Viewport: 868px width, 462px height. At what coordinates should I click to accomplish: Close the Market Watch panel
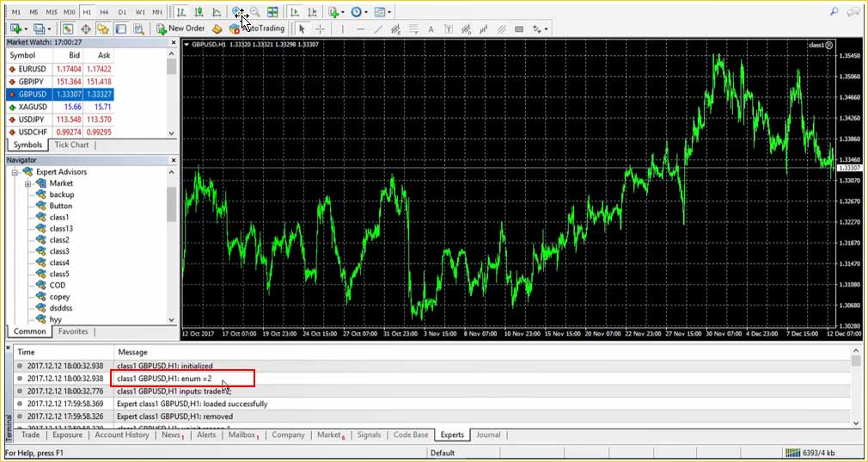coord(174,42)
